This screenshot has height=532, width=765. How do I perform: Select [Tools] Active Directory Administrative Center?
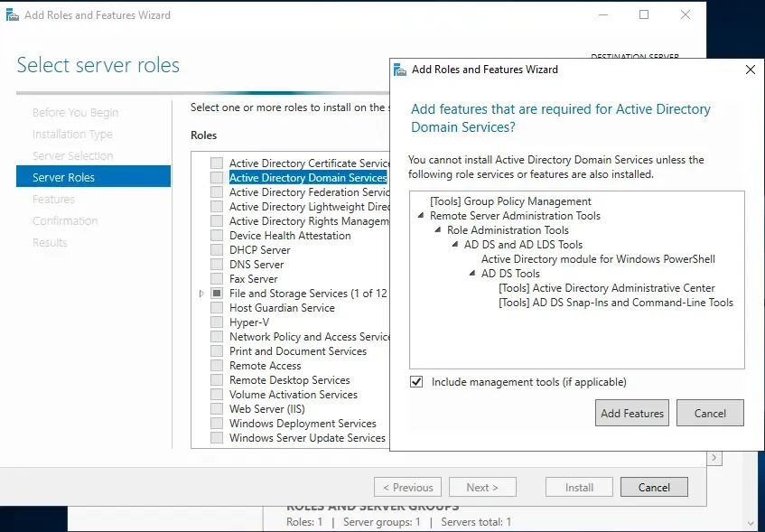point(606,287)
